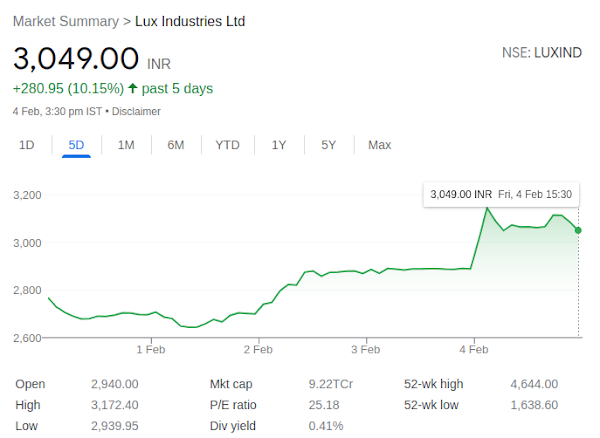The height and width of the screenshot is (438, 600).
Task: Click the INR currency label beside price
Action: point(159,64)
